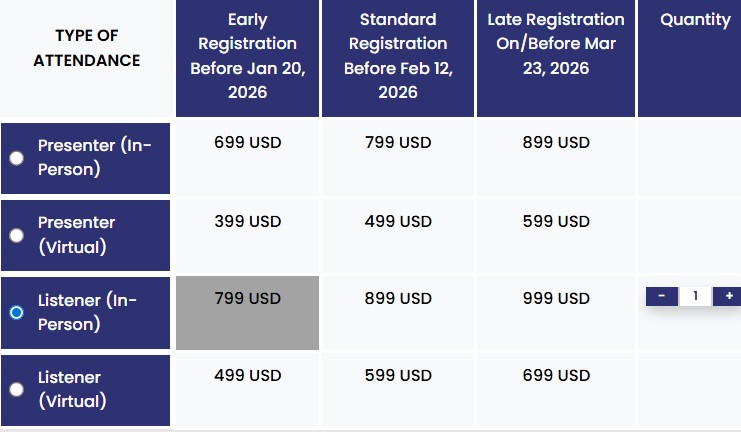Viewport: 741px width, 432px height.
Task: Click the Listener (In-Person) row label
Action: click(x=88, y=312)
